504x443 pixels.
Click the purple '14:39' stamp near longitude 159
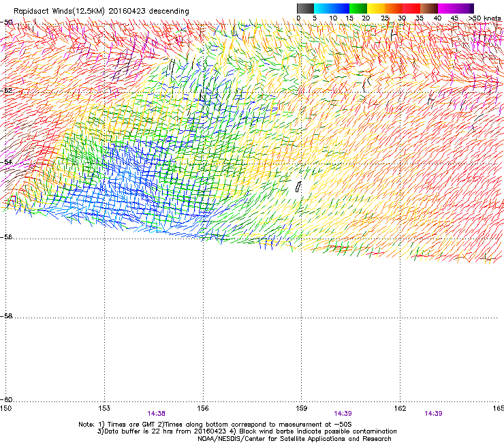(343, 414)
